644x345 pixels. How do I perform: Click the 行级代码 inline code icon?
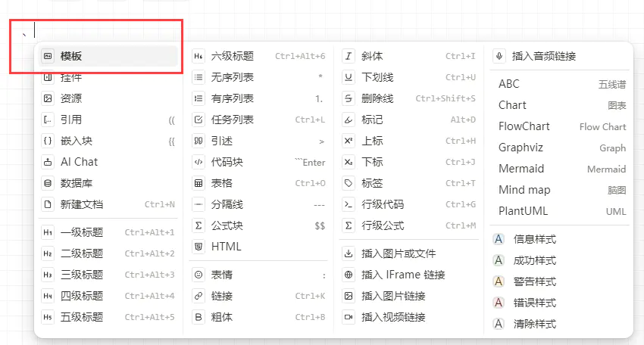click(349, 204)
